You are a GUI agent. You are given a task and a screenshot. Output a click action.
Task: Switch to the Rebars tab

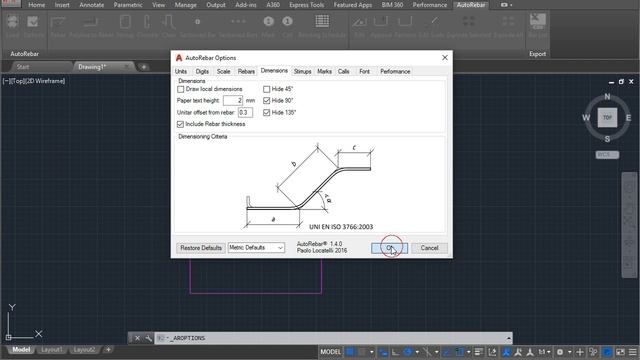coord(246,71)
